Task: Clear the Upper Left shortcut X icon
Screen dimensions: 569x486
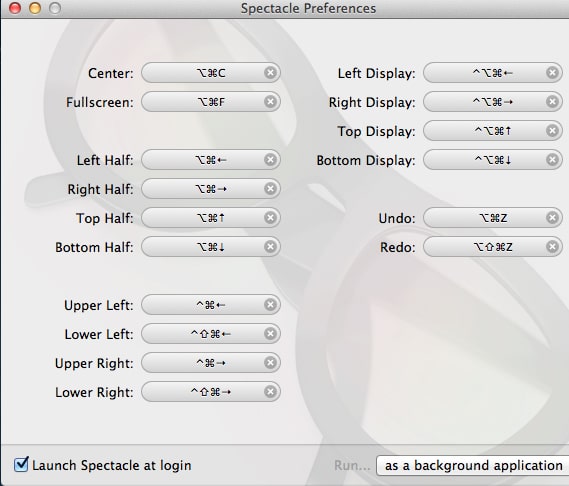Action: coord(270,305)
